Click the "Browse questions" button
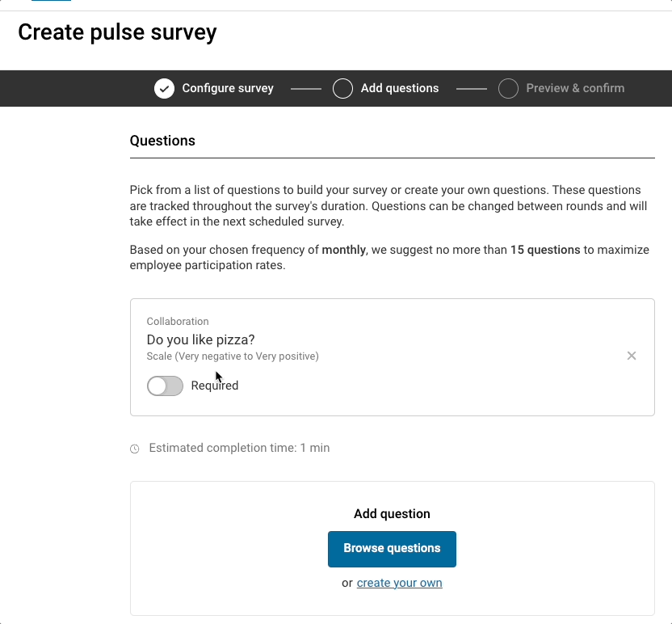This screenshot has height=624, width=672. (392, 549)
